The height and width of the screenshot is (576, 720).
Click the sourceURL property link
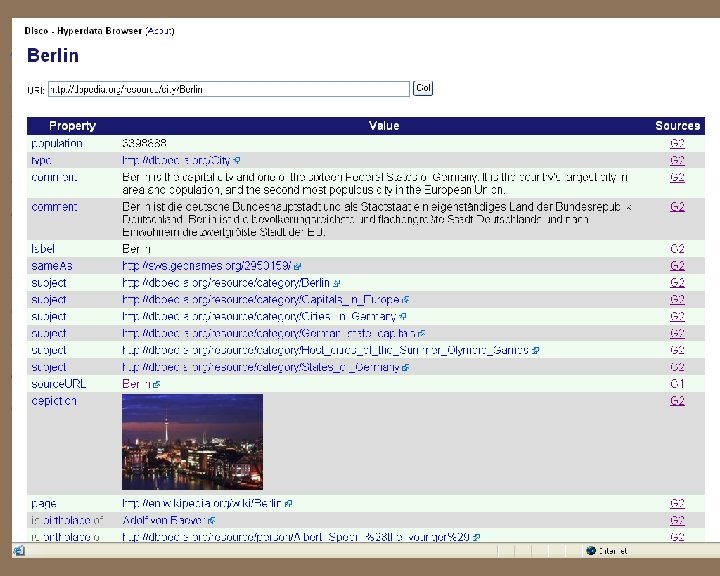[x=59, y=384]
